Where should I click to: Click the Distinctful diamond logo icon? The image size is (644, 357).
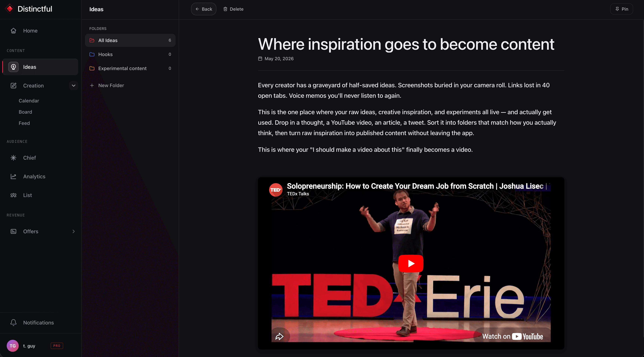10,9
